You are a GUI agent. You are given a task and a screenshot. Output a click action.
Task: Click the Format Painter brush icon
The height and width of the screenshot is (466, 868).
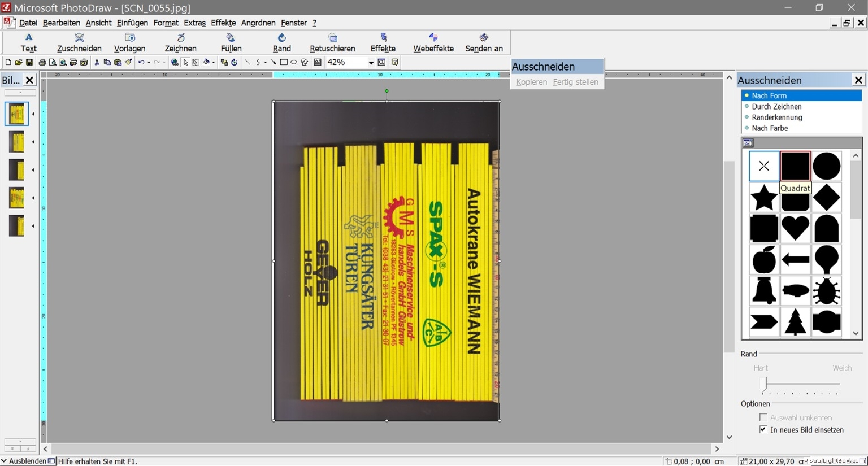point(128,62)
